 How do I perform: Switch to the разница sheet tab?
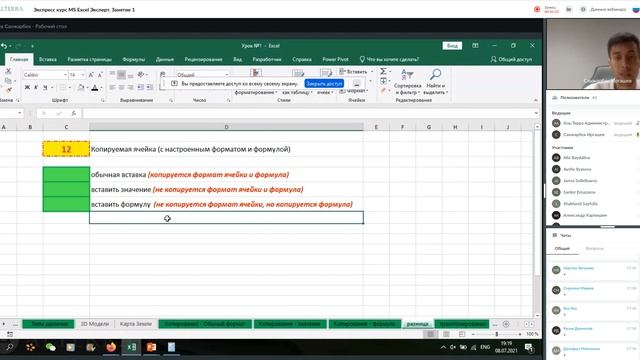pos(418,324)
